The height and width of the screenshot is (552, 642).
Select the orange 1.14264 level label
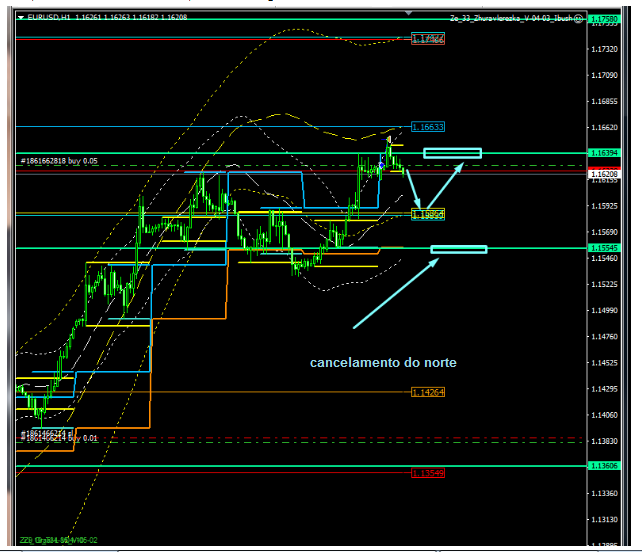pyautogui.click(x=428, y=392)
